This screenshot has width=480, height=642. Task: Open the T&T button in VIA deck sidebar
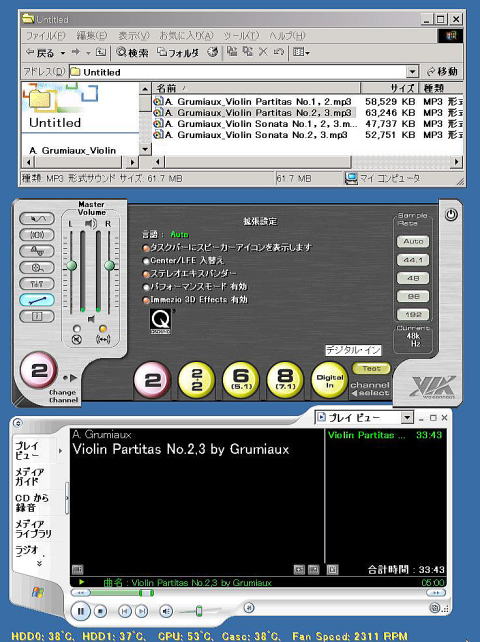coord(37,284)
